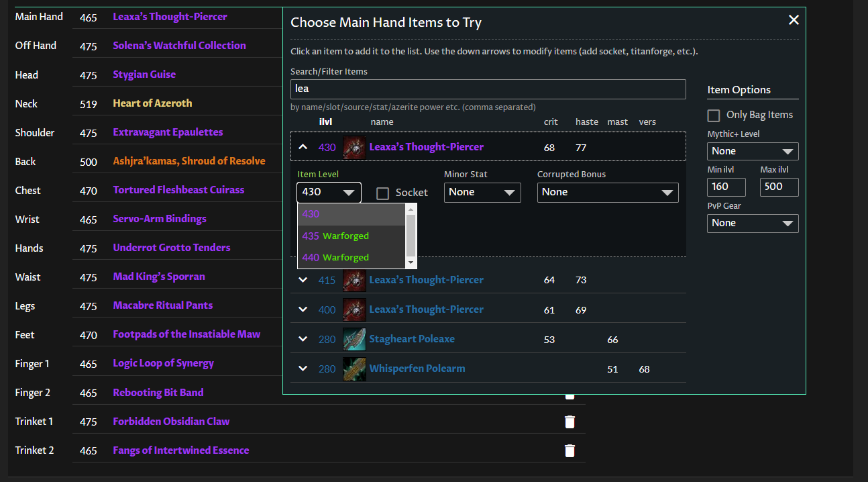The height and width of the screenshot is (482, 868).
Task: Click the mast value 66 for Stagheart Poleaxe
Action: coord(612,340)
